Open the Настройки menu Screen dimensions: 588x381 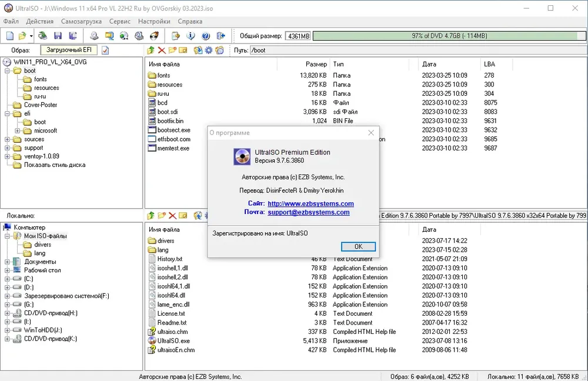click(x=154, y=21)
